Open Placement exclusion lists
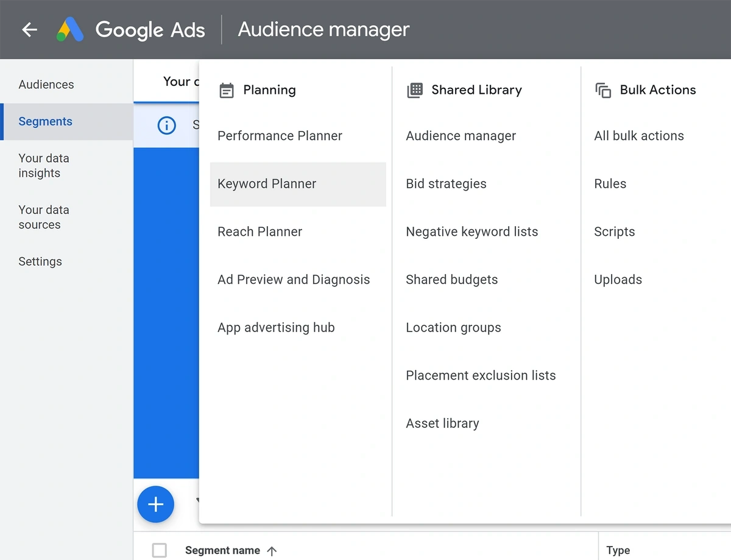Screen dimensions: 731x560 [x=481, y=375]
